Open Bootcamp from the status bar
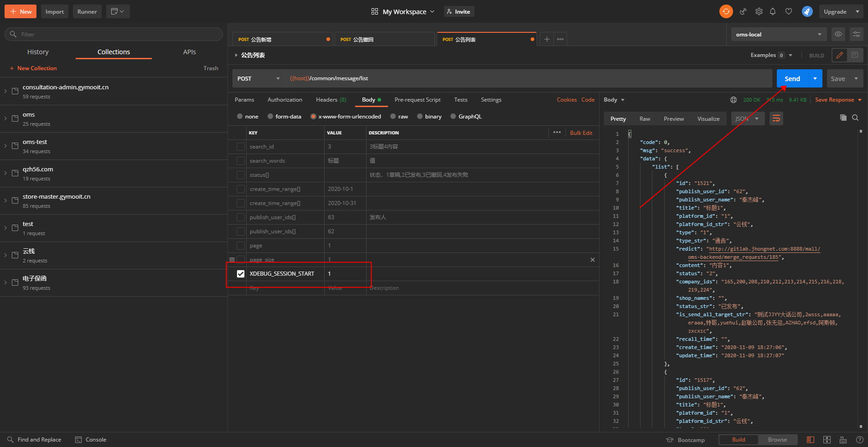 pos(685,440)
